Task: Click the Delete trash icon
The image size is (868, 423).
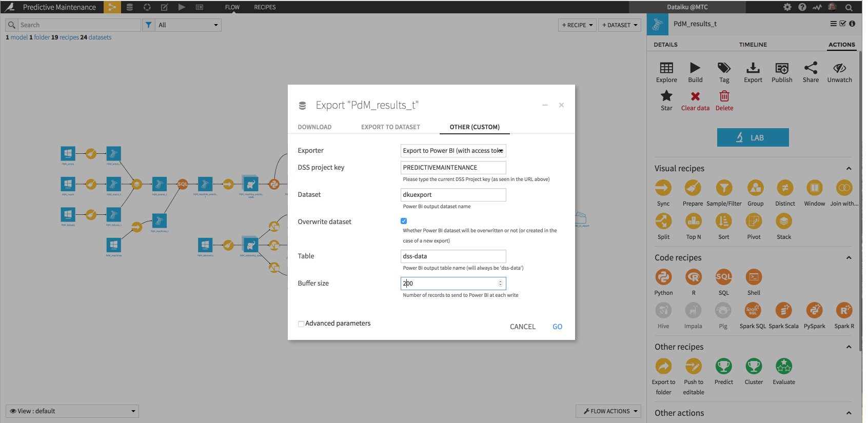Action: click(724, 96)
